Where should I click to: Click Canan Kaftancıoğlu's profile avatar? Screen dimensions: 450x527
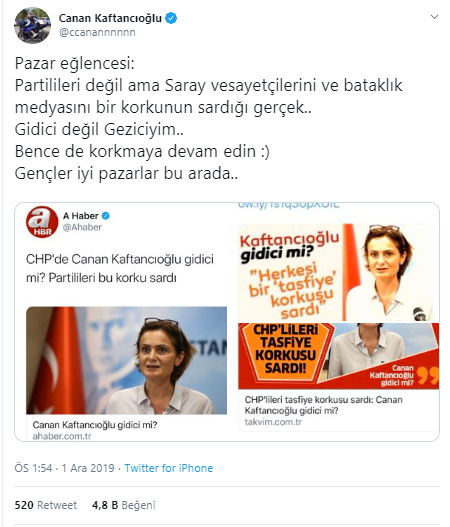[x=32, y=25]
